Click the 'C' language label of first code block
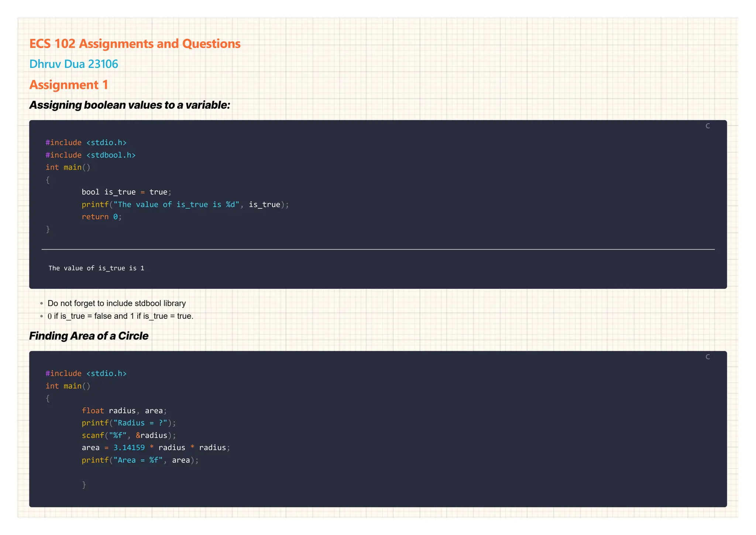 click(708, 126)
